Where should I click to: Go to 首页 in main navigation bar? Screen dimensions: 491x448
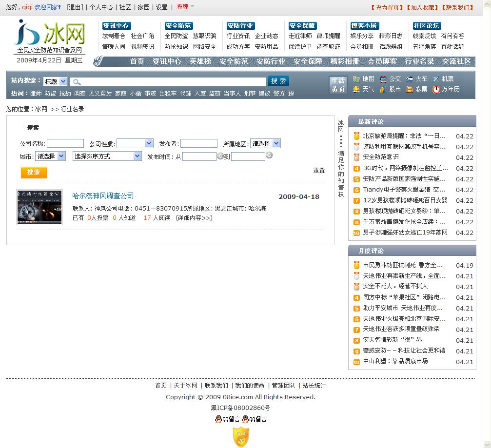point(137,61)
